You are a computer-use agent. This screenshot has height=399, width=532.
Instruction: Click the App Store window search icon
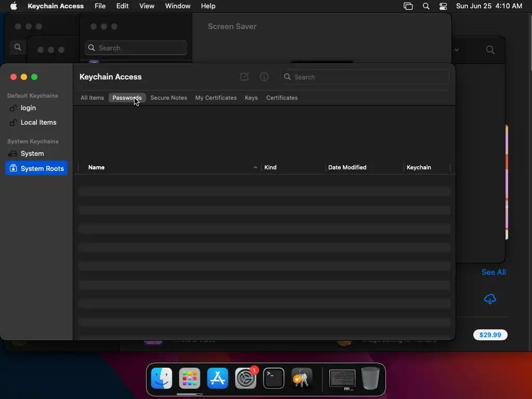pos(490,50)
